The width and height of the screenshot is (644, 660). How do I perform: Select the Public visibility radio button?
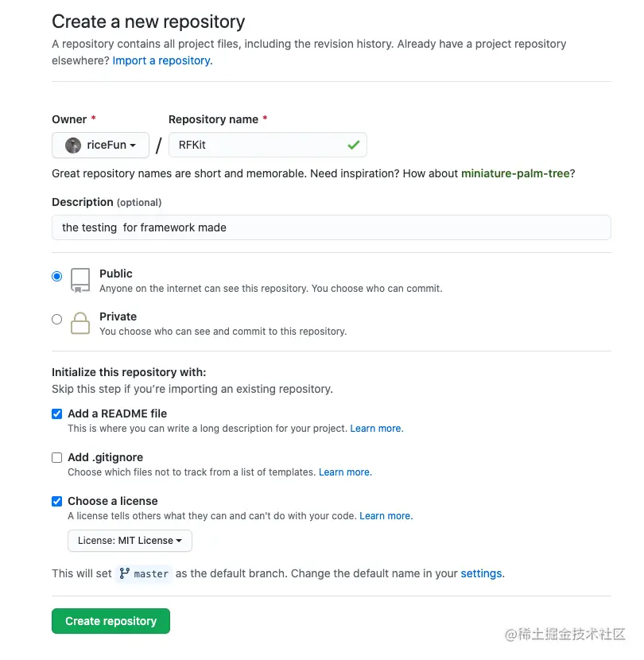56,277
